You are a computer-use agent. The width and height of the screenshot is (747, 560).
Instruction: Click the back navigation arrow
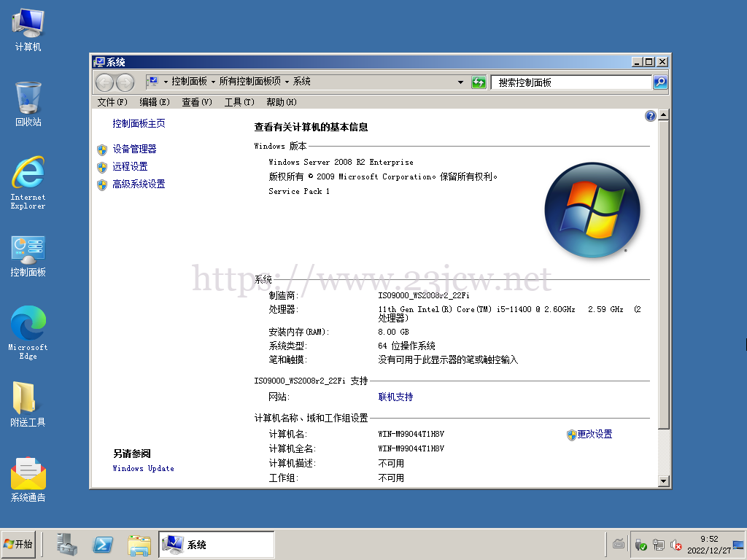(104, 82)
